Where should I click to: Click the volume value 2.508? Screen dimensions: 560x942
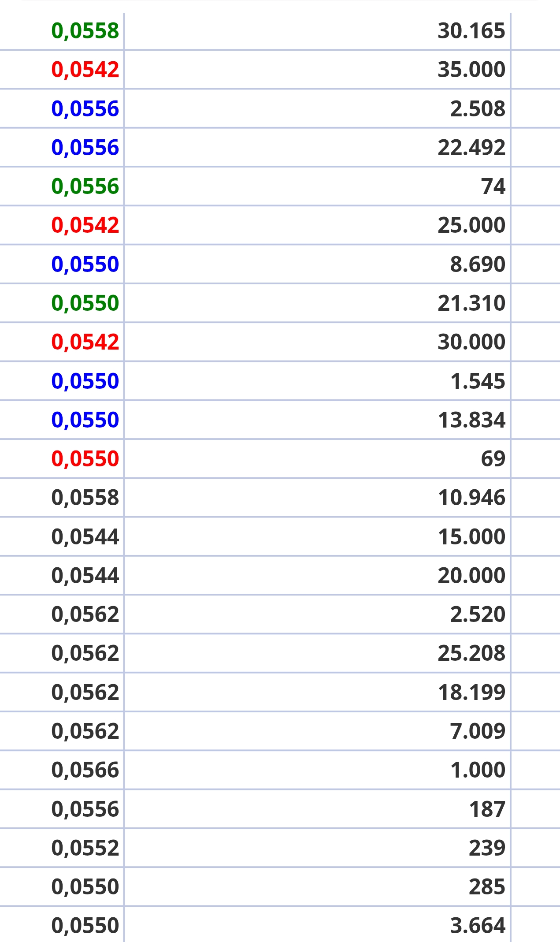[x=477, y=109]
